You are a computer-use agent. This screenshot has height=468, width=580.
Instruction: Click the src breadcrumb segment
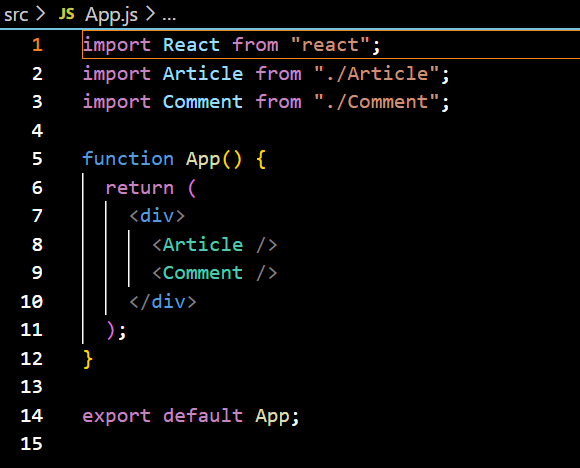(16, 15)
